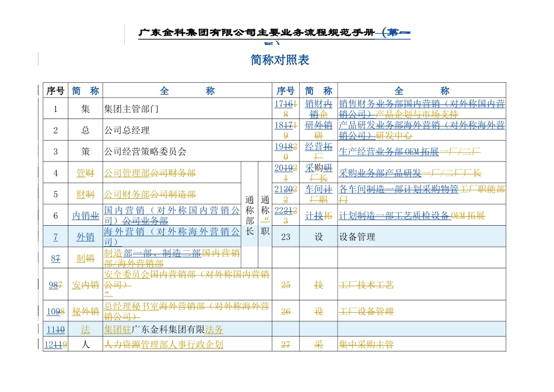Select the abbreviation cell '采购研厂长'
554x392 pixels.
318,173
